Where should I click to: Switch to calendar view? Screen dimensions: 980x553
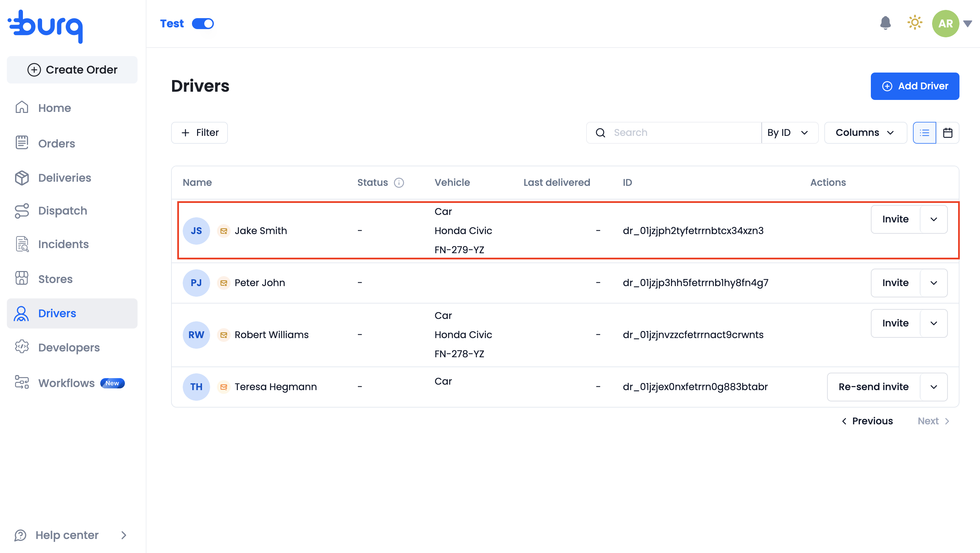pos(947,133)
